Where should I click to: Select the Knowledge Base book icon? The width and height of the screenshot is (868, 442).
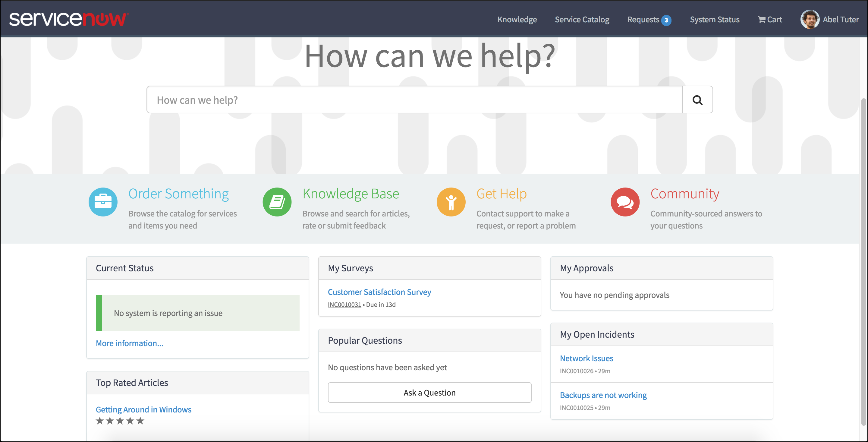[x=277, y=202]
